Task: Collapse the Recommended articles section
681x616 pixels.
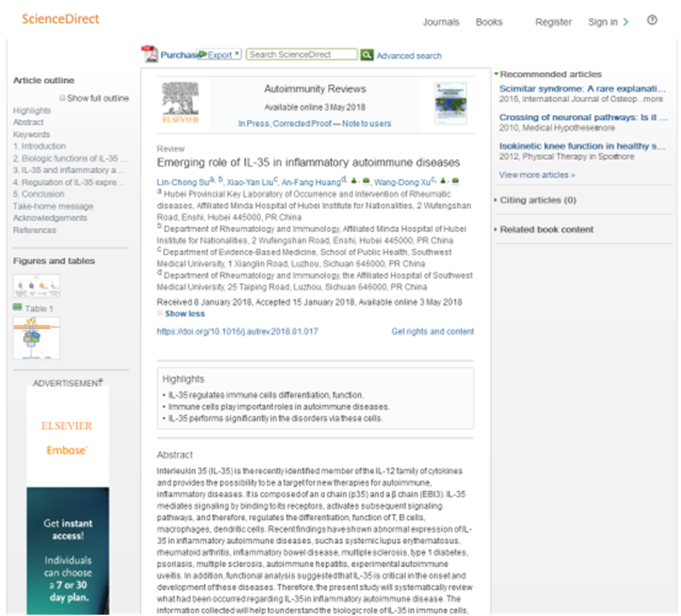Action: click(496, 75)
